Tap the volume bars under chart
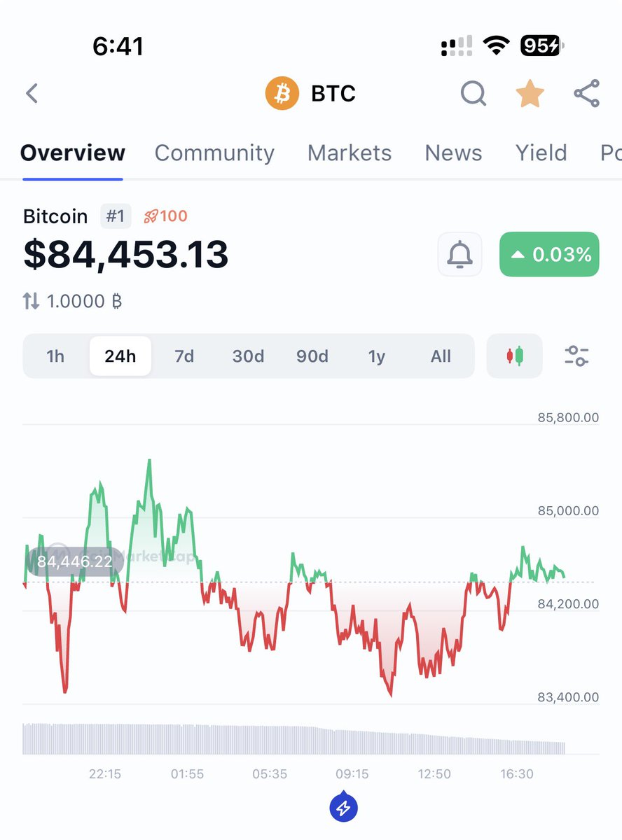 293,738
